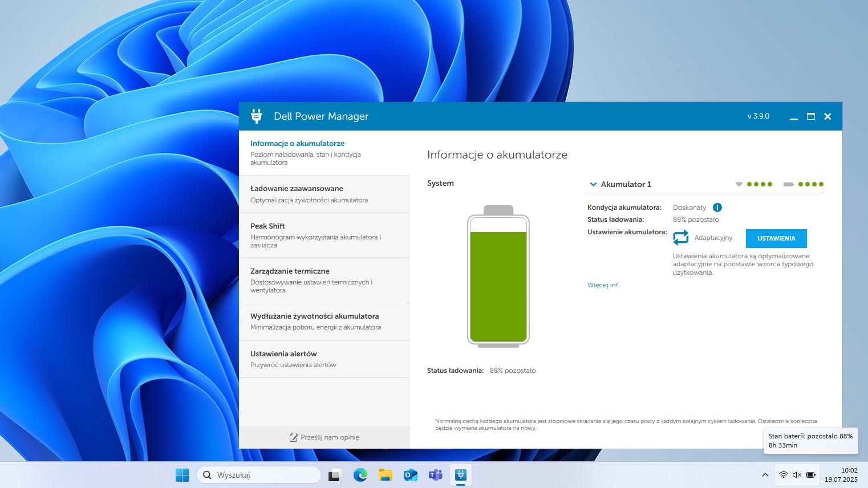Click the Adaptacyjny setting label

pyautogui.click(x=713, y=238)
